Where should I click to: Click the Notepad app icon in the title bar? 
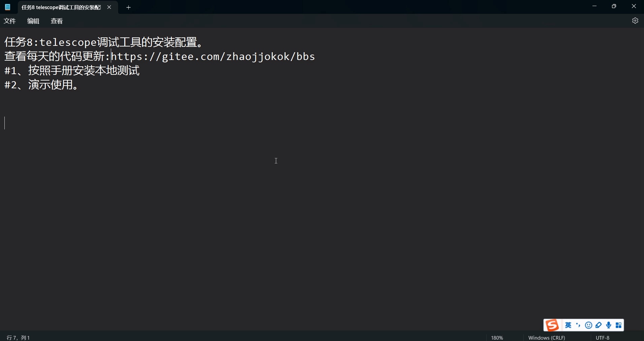point(7,7)
